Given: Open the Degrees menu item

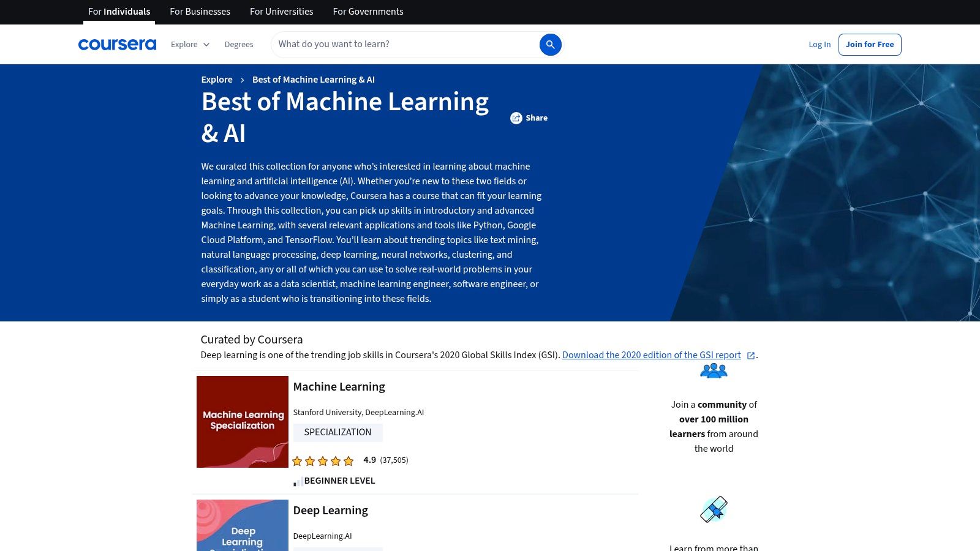Looking at the screenshot, I should tap(239, 44).
